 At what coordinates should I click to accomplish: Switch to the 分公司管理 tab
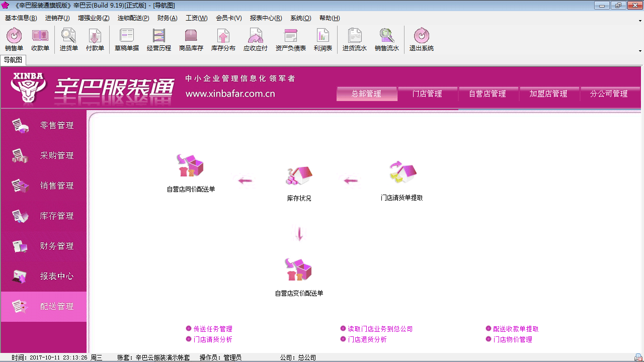click(x=609, y=94)
